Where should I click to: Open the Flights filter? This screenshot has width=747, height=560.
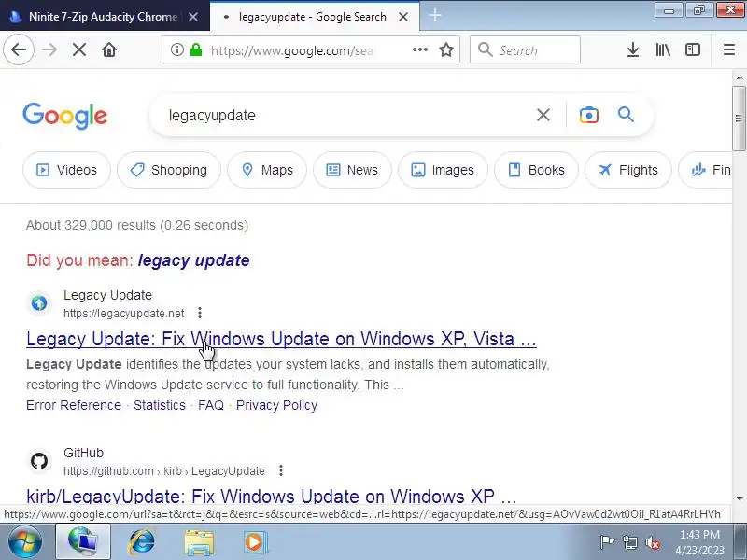click(627, 170)
